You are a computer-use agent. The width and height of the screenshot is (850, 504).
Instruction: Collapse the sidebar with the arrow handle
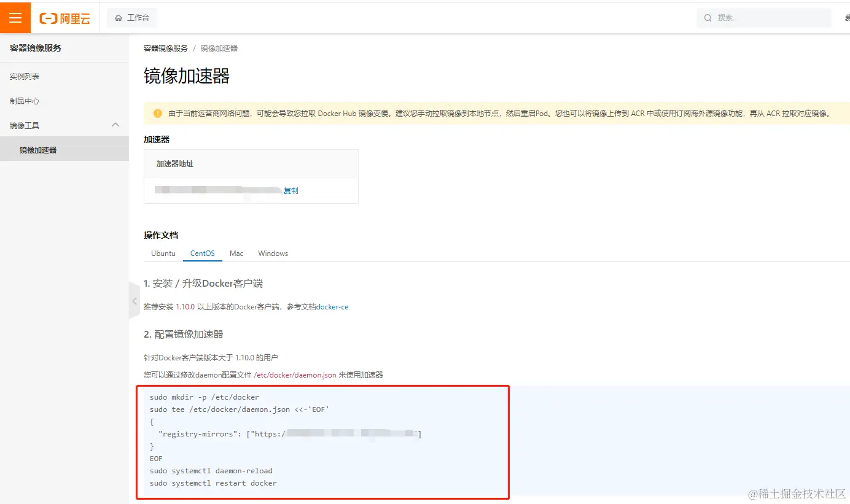pos(135,301)
